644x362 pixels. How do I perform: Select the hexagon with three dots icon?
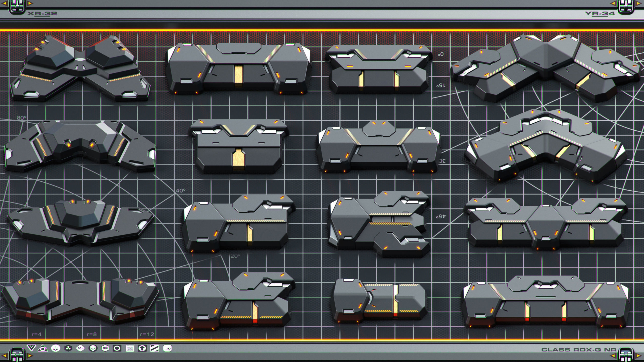[x=68, y=349]
